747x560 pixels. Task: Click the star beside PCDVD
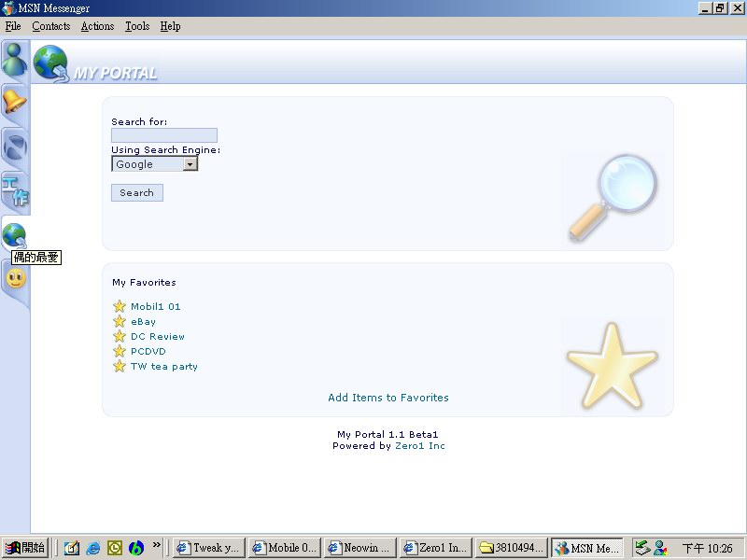pos(120,352)
